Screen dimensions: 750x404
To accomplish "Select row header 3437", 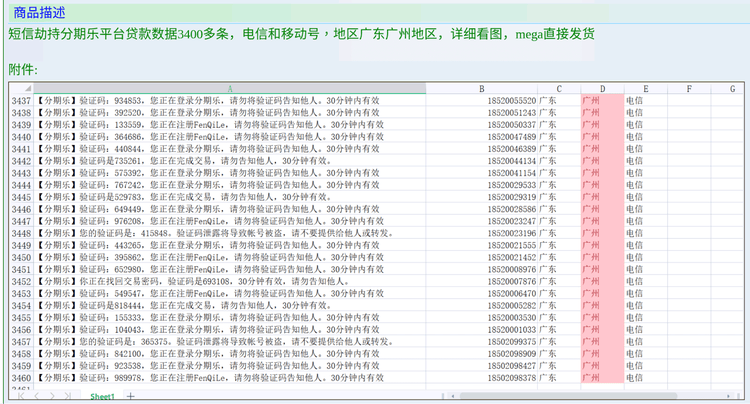I will point(21,101).
